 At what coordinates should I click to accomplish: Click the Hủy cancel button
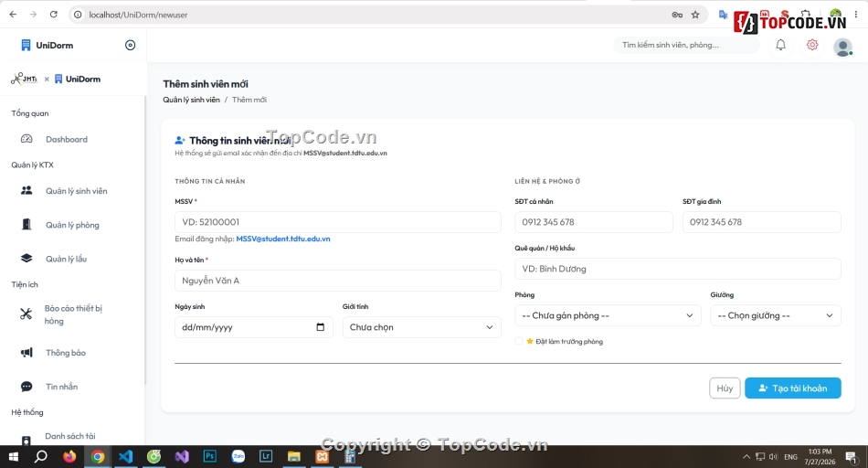coord(725,388)
